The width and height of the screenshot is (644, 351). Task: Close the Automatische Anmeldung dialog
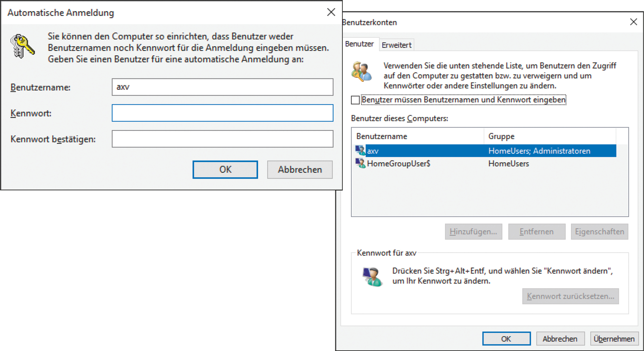(331, 12)
